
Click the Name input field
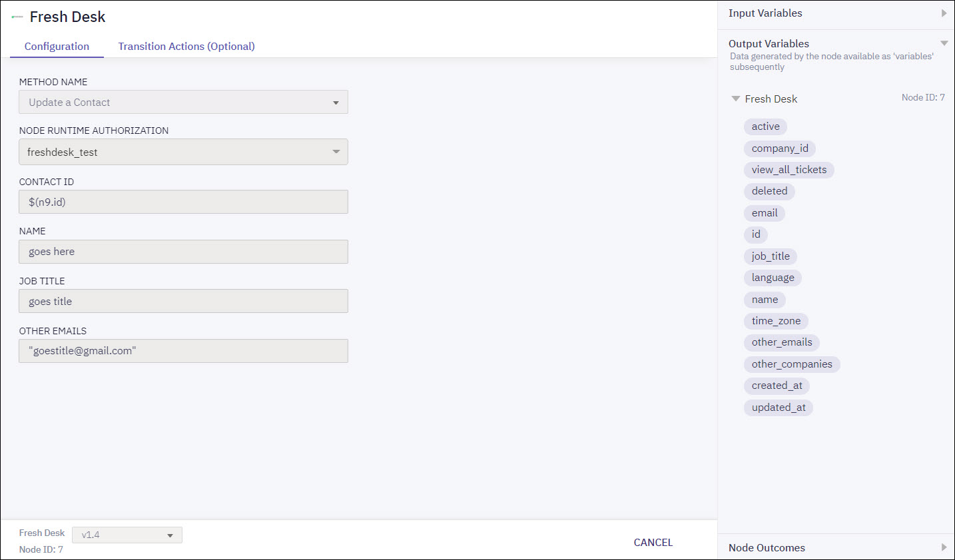coord(183,252)
